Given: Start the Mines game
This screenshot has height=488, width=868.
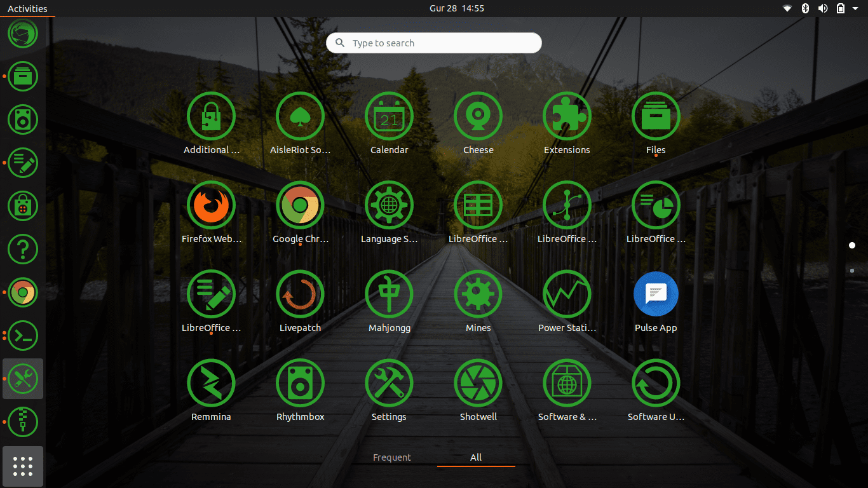Looking at the screenshot, I should [478, 294].
